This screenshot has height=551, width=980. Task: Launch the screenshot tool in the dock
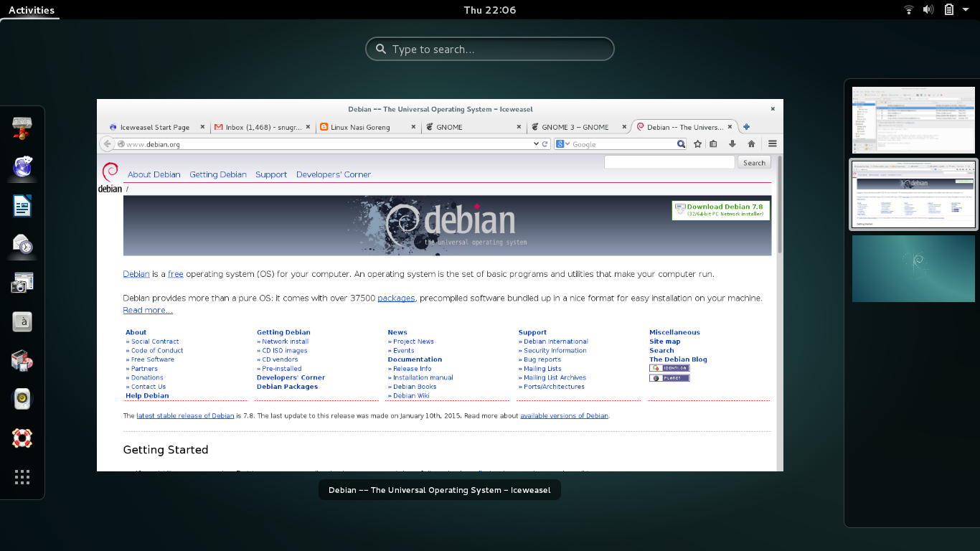click(22, 283)
